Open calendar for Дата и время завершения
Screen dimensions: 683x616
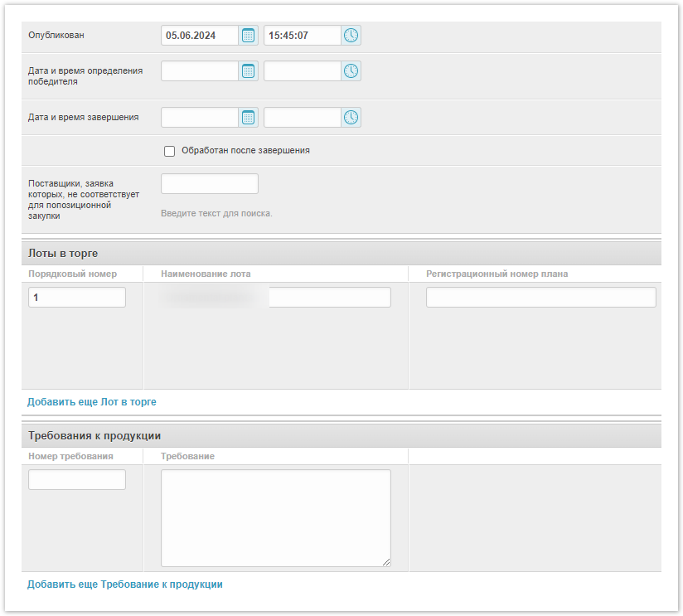click(x=248, y=118)
